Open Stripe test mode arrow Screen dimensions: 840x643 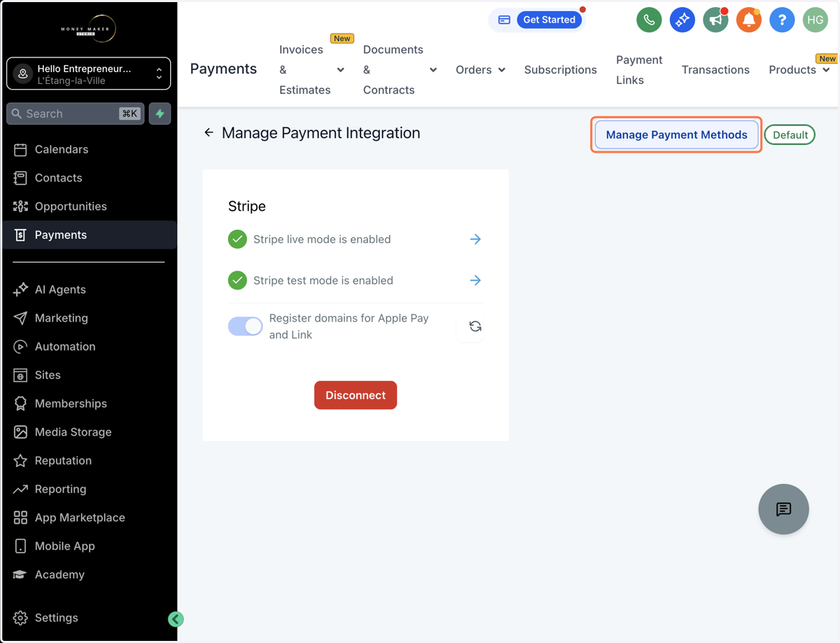475,280
